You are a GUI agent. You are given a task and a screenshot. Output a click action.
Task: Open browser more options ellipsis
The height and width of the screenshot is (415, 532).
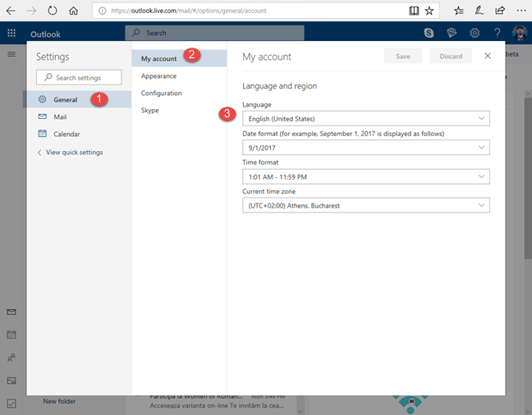click(x=521, y=11)
